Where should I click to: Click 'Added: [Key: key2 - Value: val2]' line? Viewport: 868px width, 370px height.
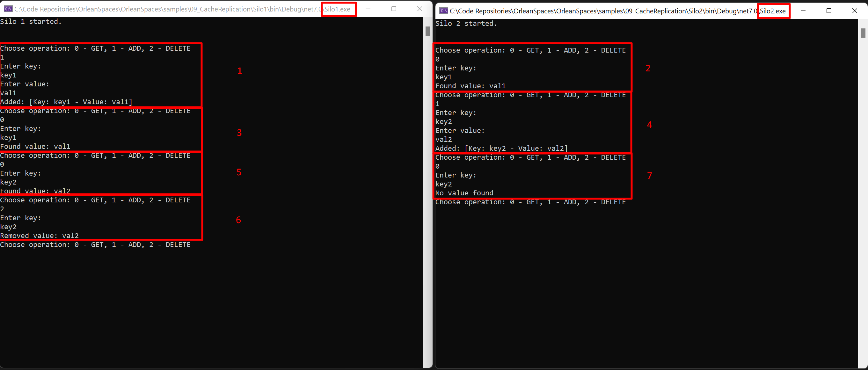[x=501, y=148]
